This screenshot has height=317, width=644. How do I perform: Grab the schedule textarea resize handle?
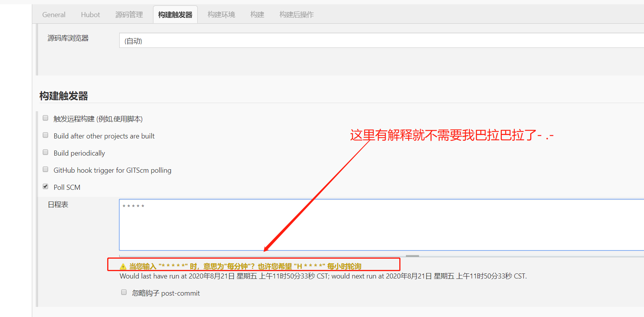(413, 256)
